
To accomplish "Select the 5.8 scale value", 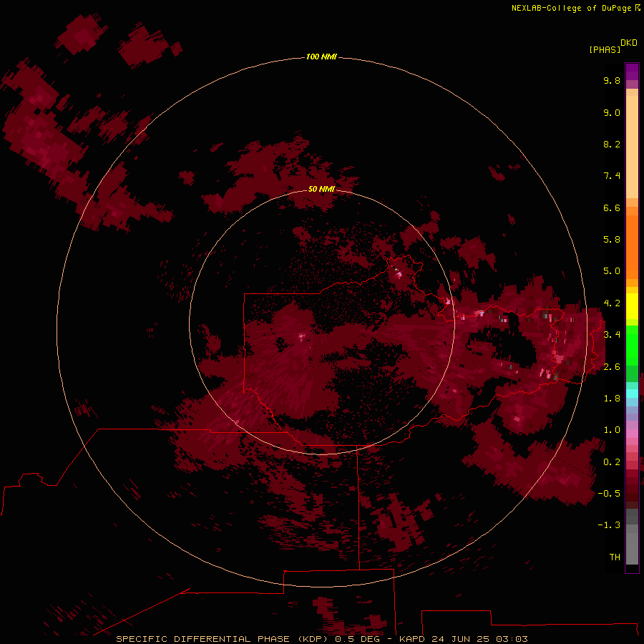I will (x=612, y=240).
